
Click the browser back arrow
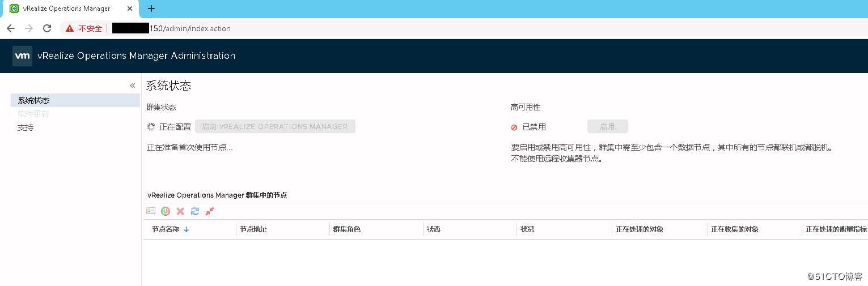point(11,28)
